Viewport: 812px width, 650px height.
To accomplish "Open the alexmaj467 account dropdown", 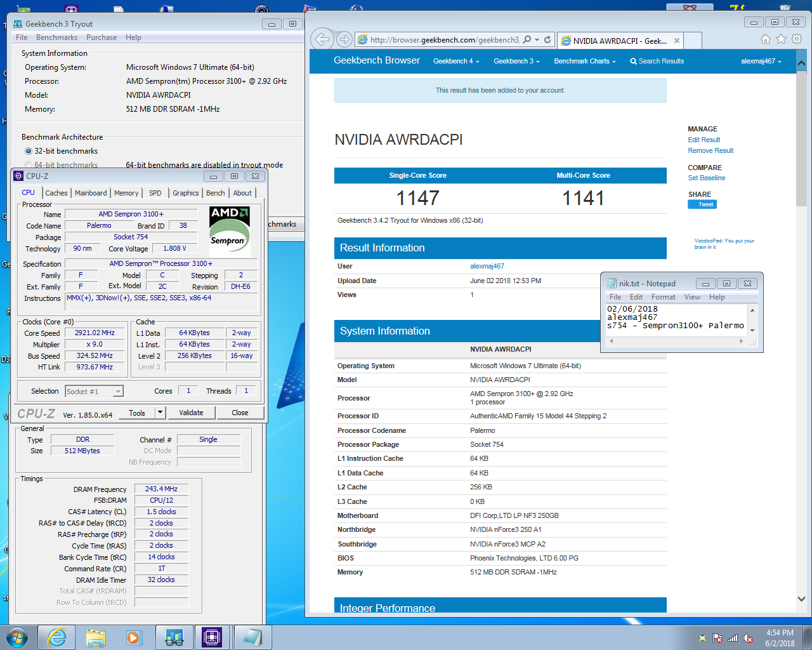I will coord(761,61).
